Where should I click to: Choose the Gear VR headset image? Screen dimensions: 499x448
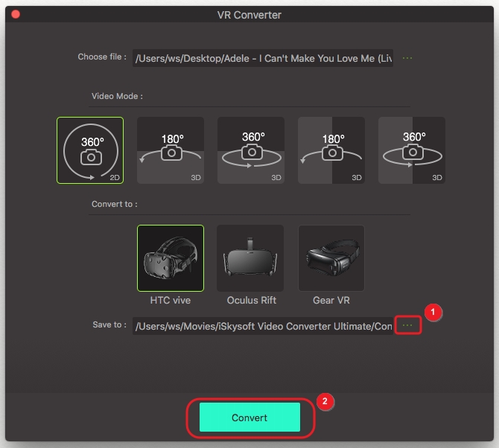(x=331, y=258)
